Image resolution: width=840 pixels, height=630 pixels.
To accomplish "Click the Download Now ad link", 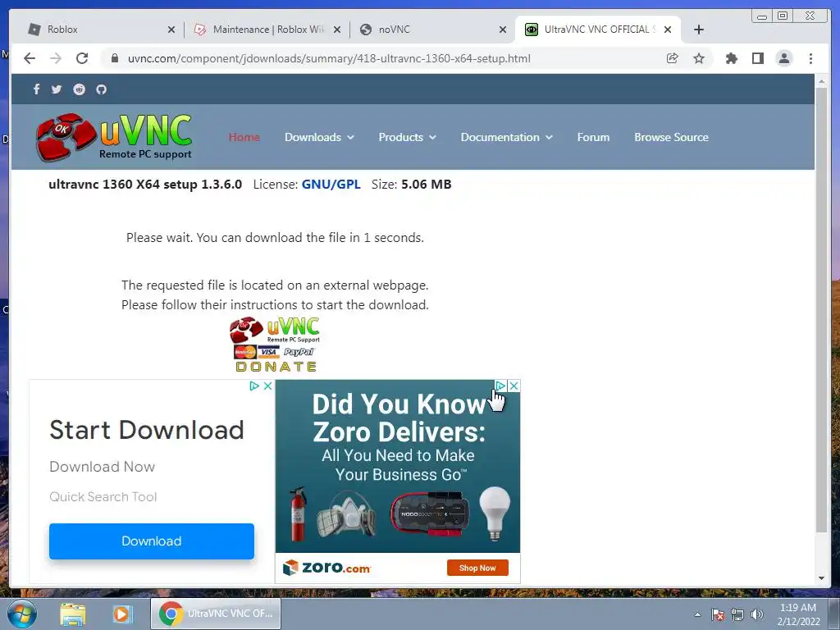I will tap(103, 467).
